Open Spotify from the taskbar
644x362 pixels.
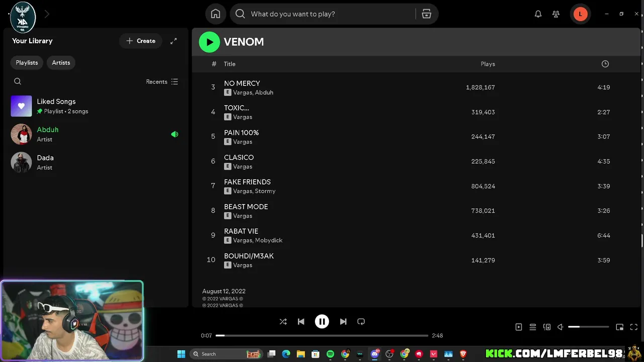tap(330, 354)
